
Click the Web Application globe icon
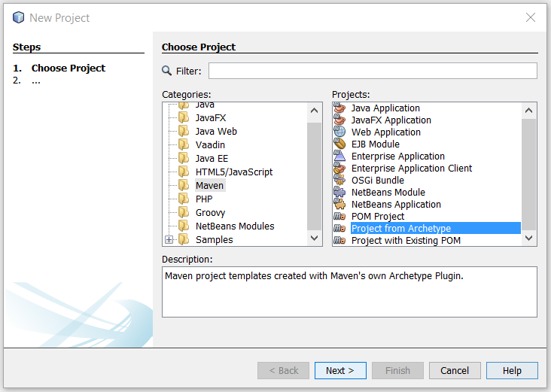(339, 132)
